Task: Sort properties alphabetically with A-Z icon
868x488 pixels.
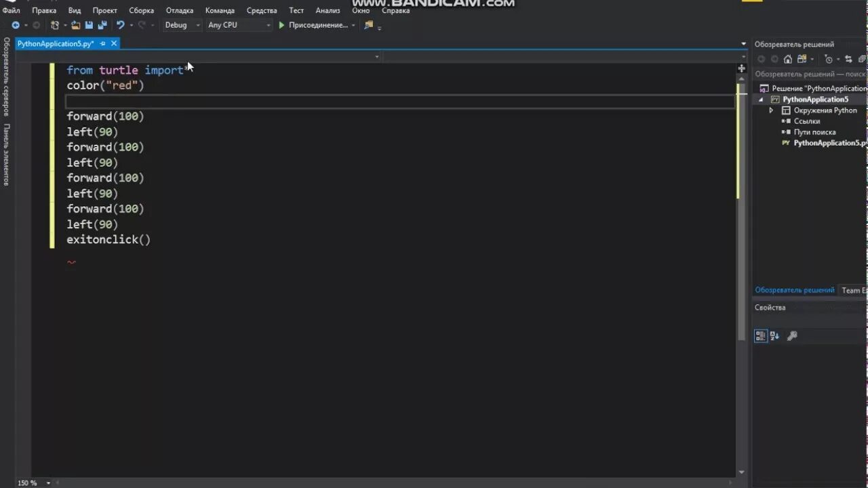Action: point(775,335)
